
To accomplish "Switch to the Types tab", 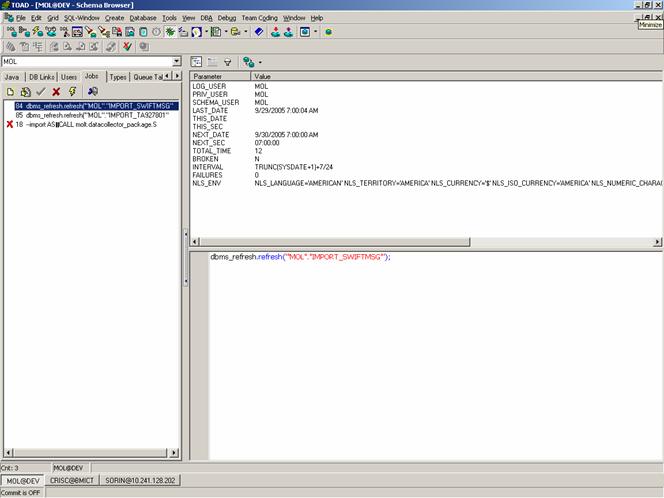I will [x=118, y=76].
